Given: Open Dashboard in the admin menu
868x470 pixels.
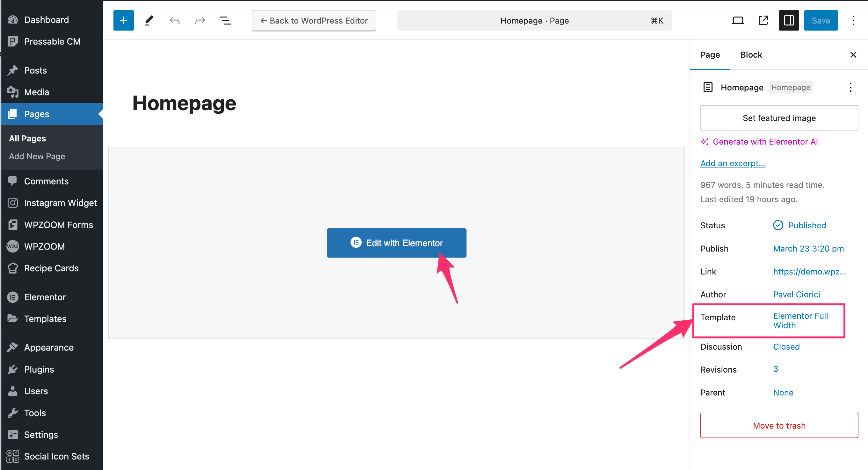Looking at the screenshot, I should [x=52, y=20].
